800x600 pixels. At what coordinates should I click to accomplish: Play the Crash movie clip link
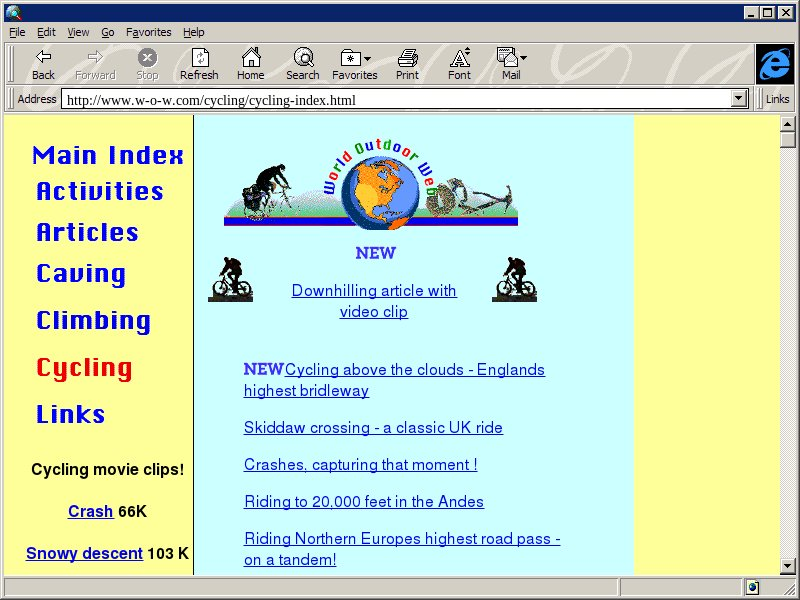90,511
